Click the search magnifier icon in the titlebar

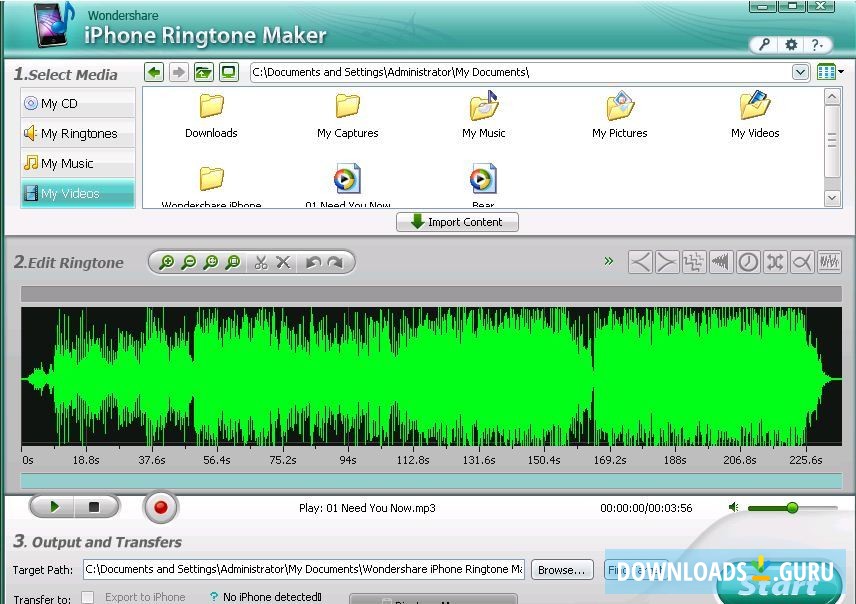765,45
